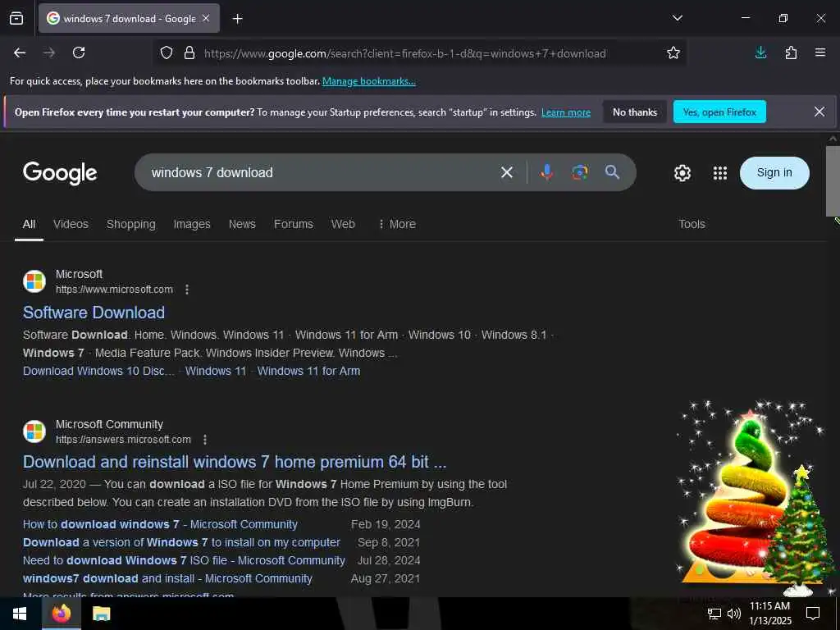Click the page vertical scrollbar thumb
The height and width of the screenshot is (630, 840).
(833, 181)
